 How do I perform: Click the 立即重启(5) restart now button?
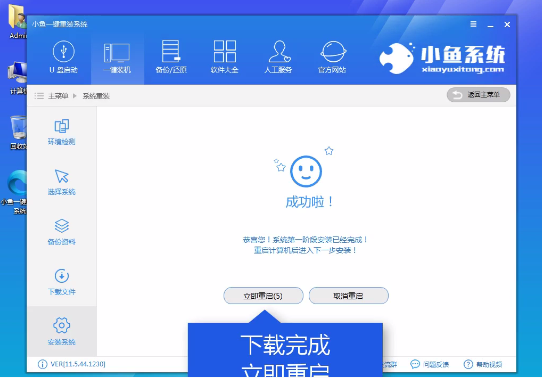pos(263,296)
